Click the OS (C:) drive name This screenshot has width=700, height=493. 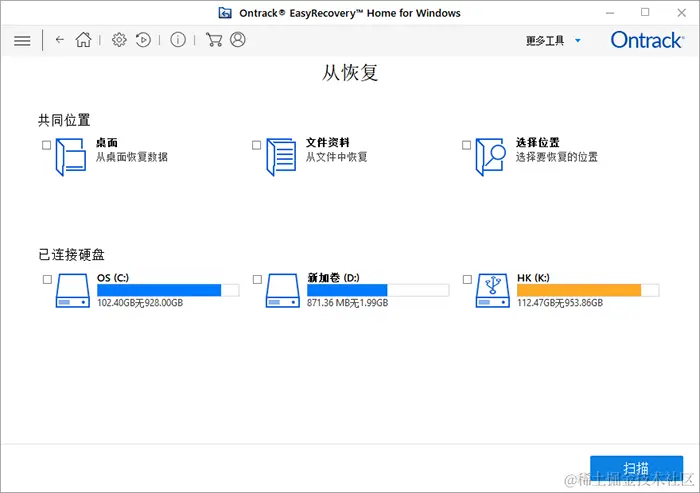[x=113, y=278]
